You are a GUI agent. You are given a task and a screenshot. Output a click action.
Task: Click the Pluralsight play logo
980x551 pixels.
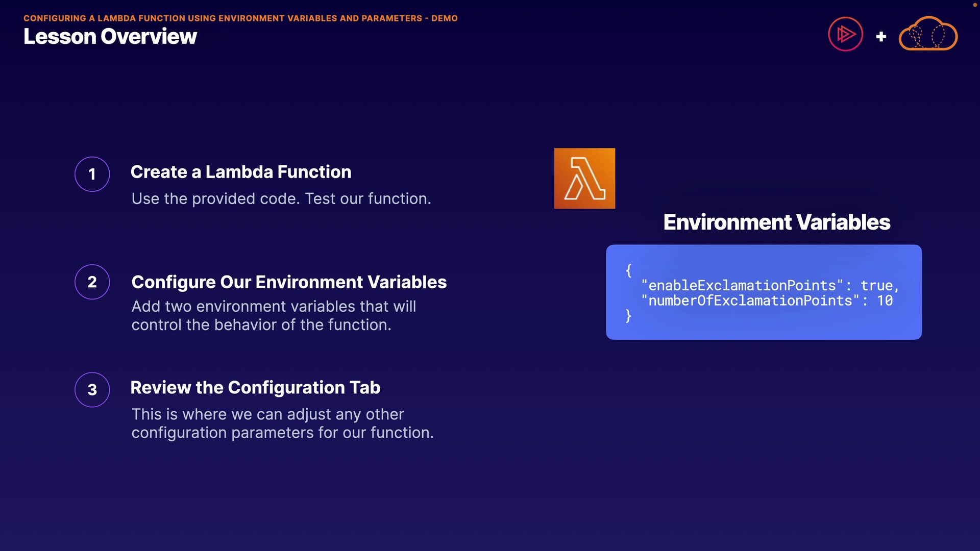click(845, 34)
